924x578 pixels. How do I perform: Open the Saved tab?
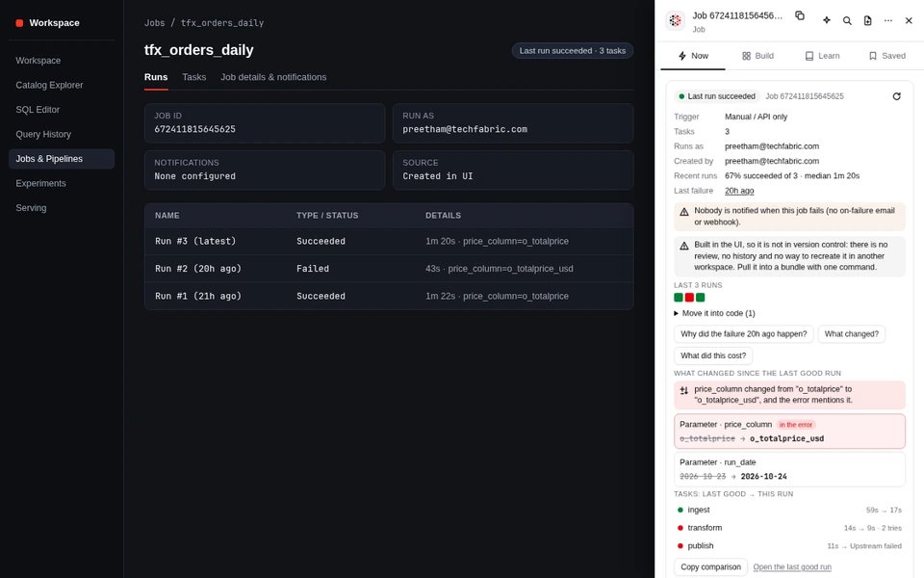[x=886, y=56]
